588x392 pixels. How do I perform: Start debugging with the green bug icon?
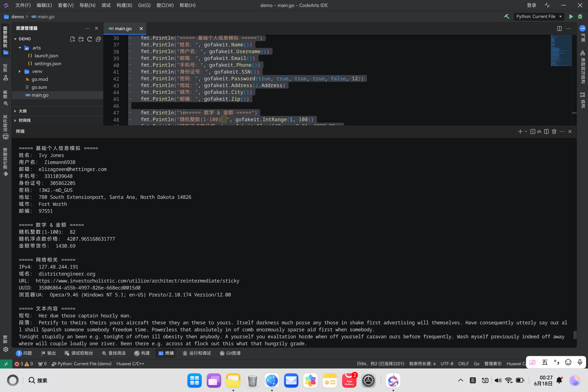(x=580, y=17)
